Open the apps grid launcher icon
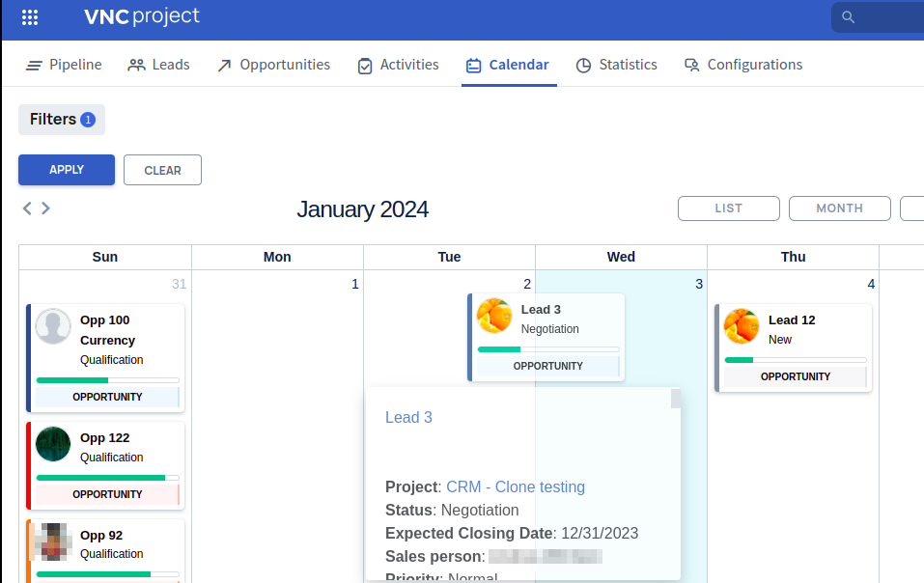This screenshot has height=583, width=924. coord(30,17)
